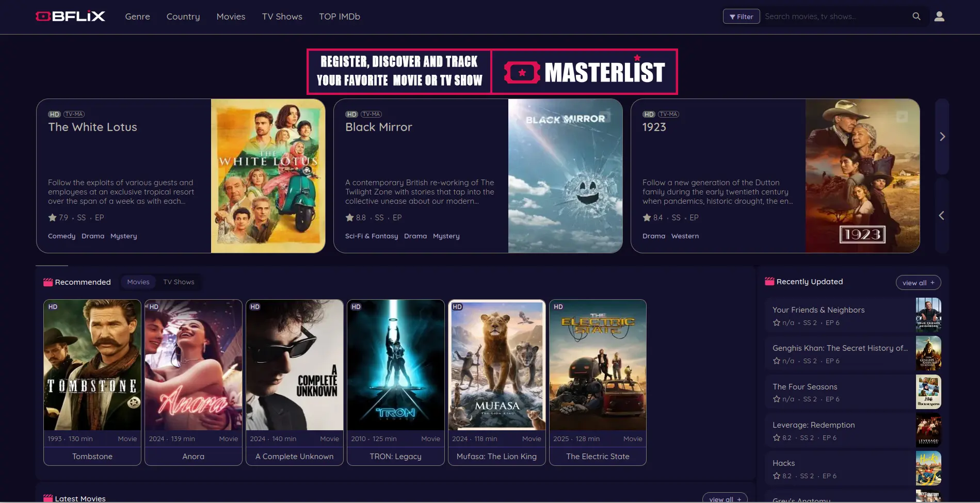980x503 pixels.
Task: Open TRON: Legacy poster
Action: click(x=396, y=365)
